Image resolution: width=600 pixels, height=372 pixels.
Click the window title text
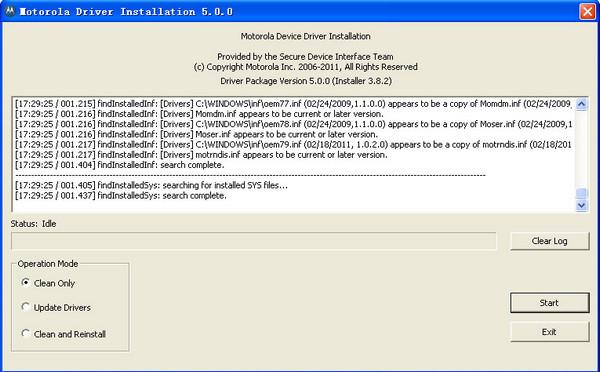coord(126,11)
